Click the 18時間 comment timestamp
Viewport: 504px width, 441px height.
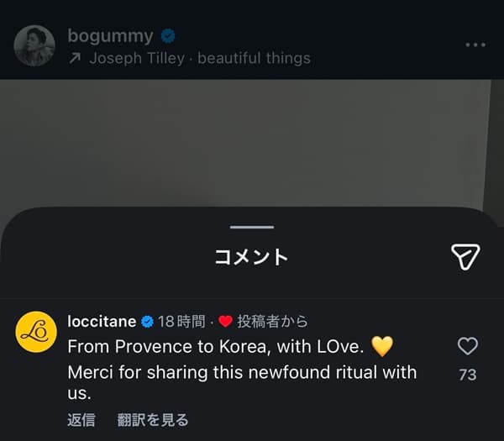pos(181,322)
